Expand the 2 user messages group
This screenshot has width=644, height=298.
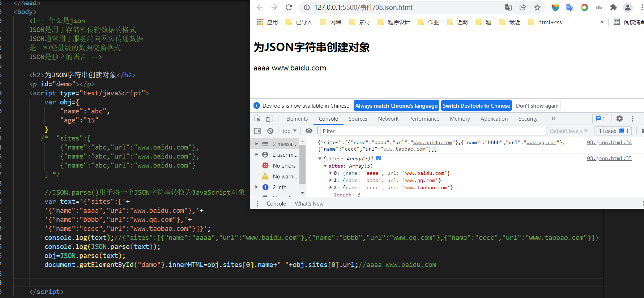pos(256,155)
